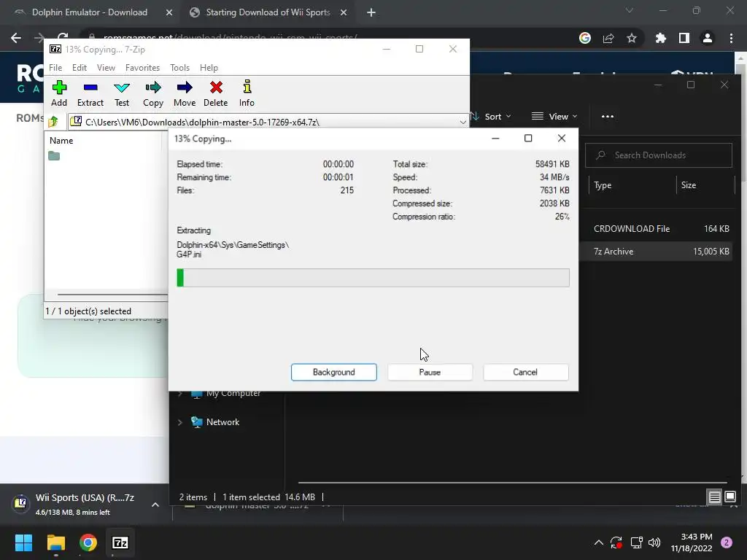Open notification center badge

[x=727, y=542]
